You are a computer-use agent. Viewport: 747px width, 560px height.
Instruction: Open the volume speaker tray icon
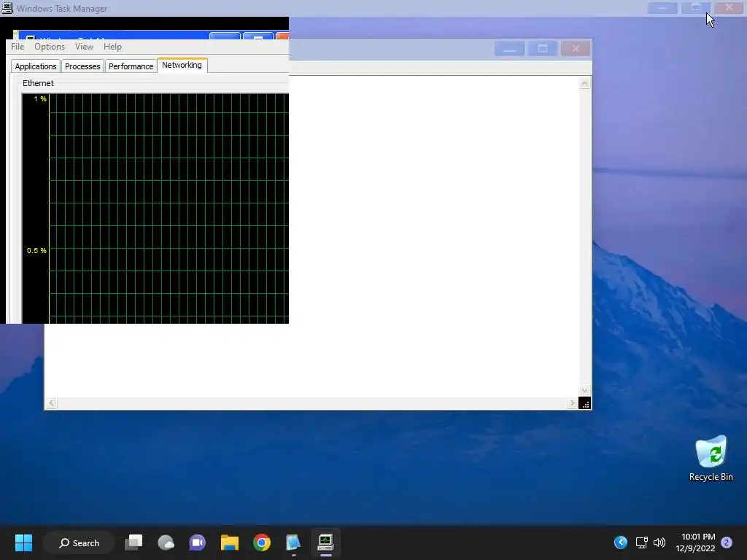coord(659,542)
